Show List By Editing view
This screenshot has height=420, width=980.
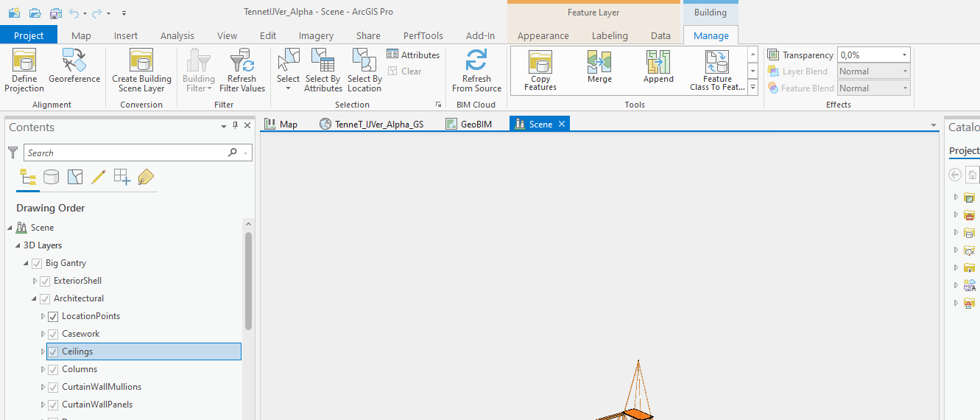pyautogui.click(x=99, y=177)
